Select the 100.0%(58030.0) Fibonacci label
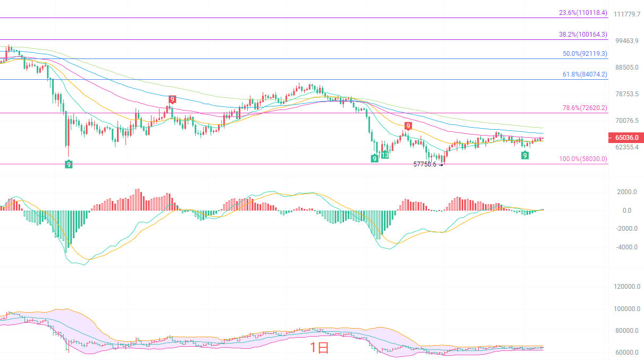The height and width of the screenshot is (360, 644). click(x=583, y=159)
